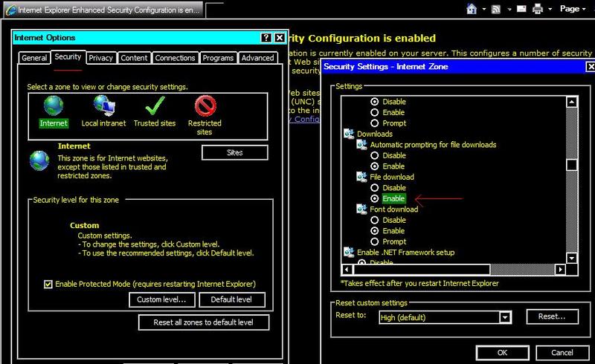Viewport: 595px width, 364px height.
Task: Select the IE Enhanced Security Configuration browser tab
Action: click(103, 10)
